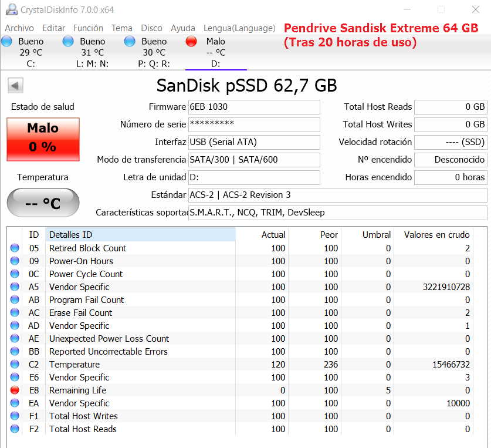Click raw value 15466732 in Temperature row
This screenshot has width=491, height=448.
tap(451, 364)
